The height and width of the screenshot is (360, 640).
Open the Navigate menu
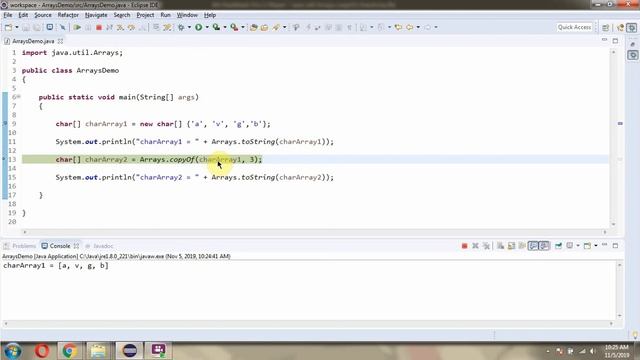tap(96, 15)
